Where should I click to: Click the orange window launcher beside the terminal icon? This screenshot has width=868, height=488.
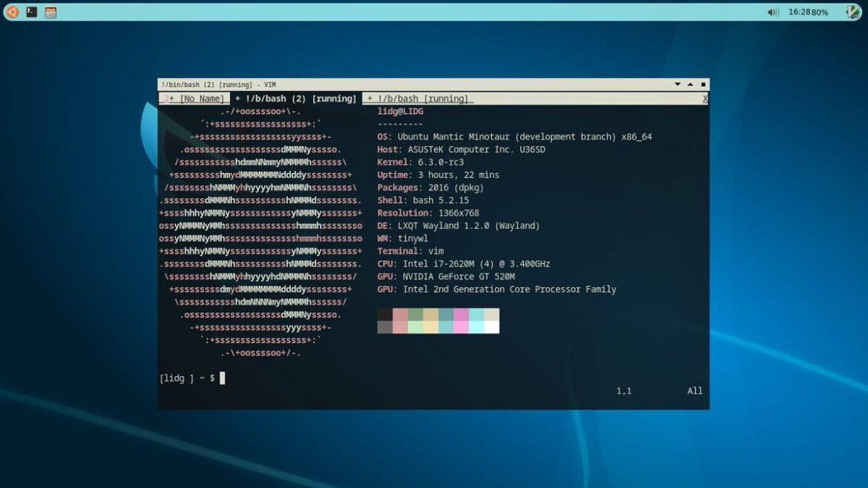50,12
